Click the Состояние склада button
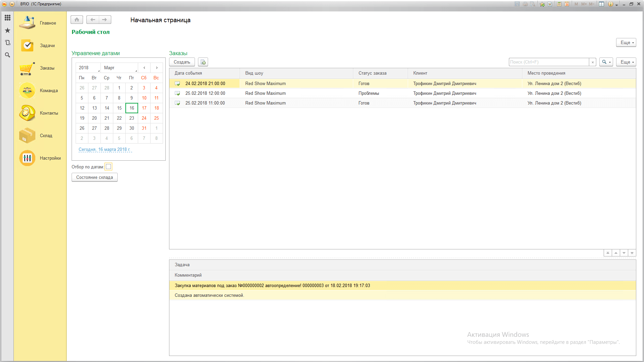The height and width of the screenshot is (362, 644). pos(94,177)
